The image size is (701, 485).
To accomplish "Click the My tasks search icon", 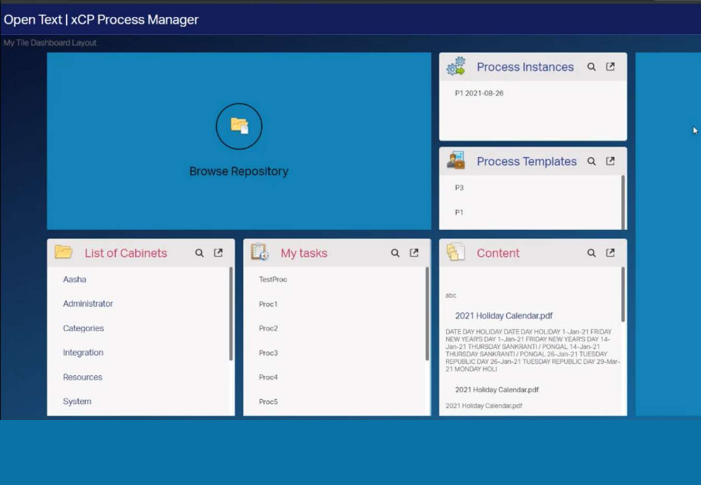I will point(395,253).
